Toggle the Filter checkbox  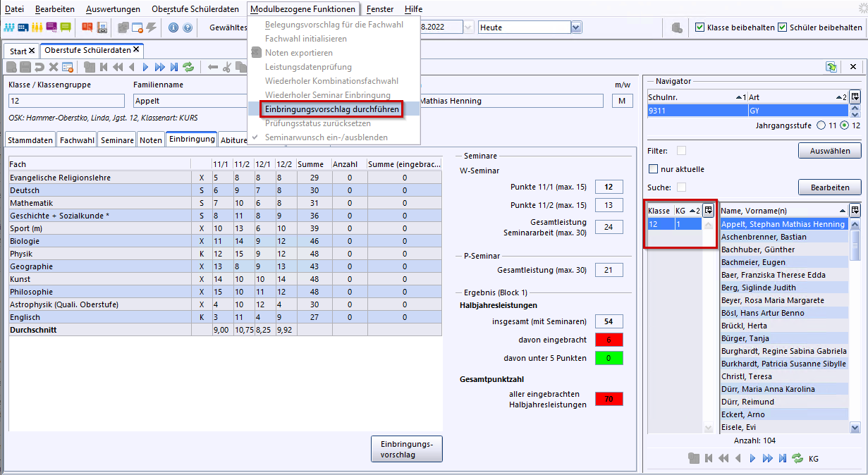[x=681, y=151]
